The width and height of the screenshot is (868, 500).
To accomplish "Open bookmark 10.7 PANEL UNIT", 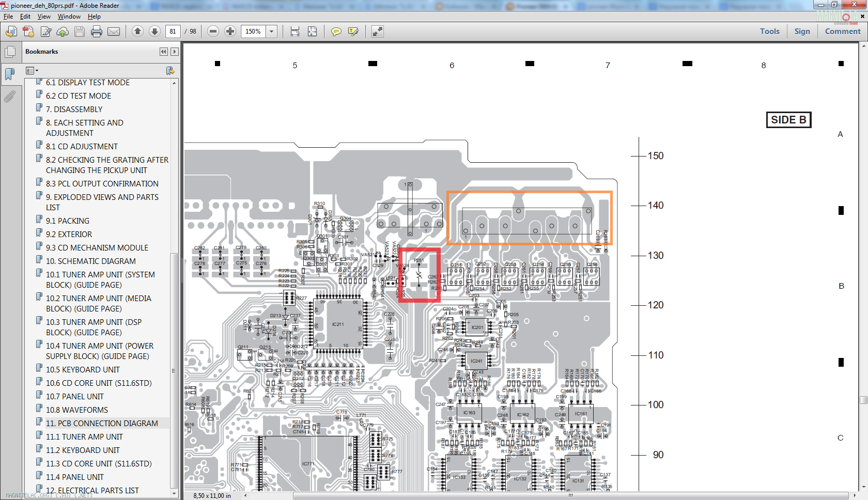I will click(75, 397).
